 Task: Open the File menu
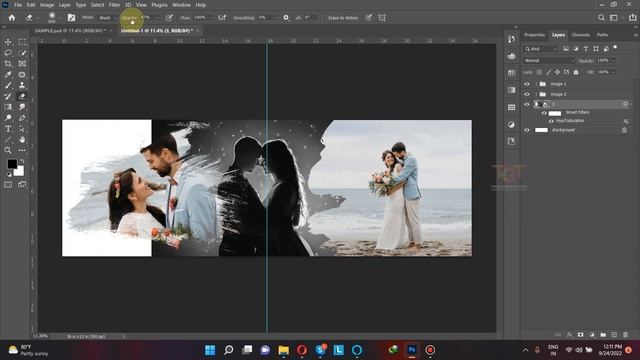coord(18,5)
